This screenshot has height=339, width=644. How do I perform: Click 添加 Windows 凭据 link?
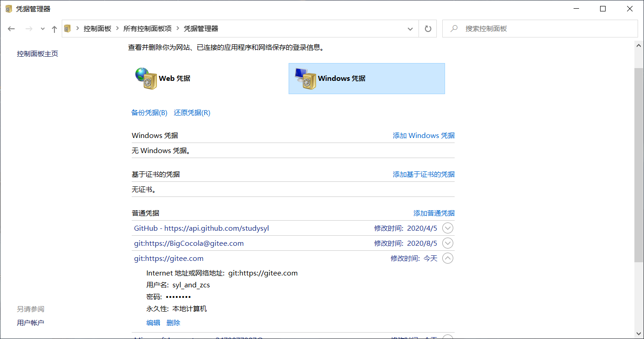(x=424, y=136)
